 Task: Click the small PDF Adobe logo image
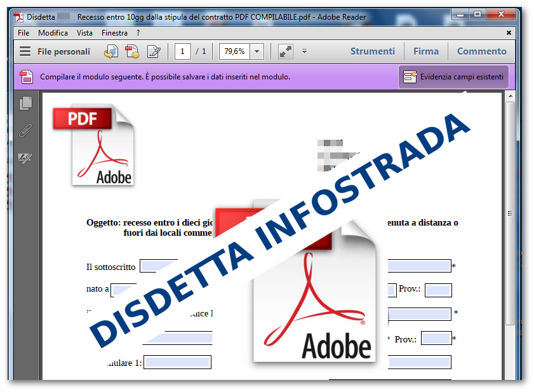tap(93, 145)
